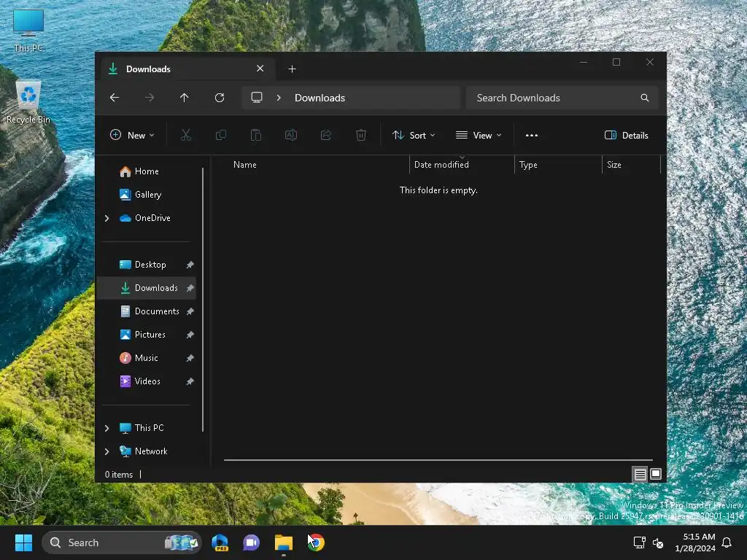Click the pin icon beside Music
The width and height of the screenshot is (747, 560).
coord(190,358)
